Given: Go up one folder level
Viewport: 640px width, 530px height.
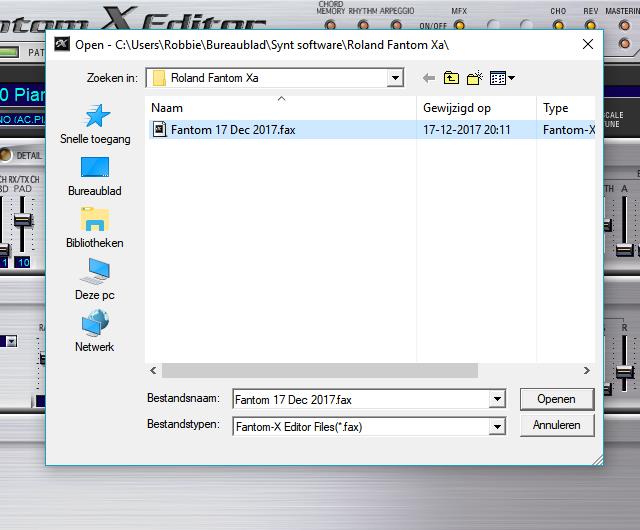Looking at the screenshot, I should coord(451,78).
